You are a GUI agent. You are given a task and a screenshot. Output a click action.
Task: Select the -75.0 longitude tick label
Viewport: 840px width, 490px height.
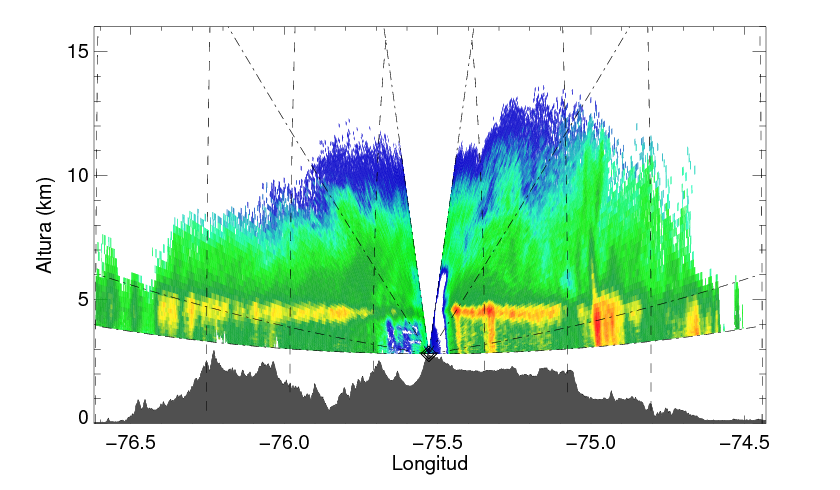591,442
